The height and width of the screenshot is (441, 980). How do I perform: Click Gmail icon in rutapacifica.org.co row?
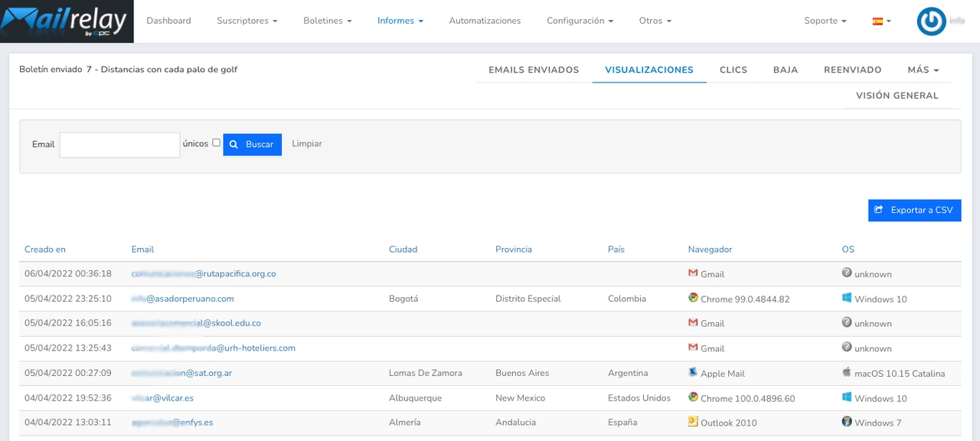[x=693, y=273]
